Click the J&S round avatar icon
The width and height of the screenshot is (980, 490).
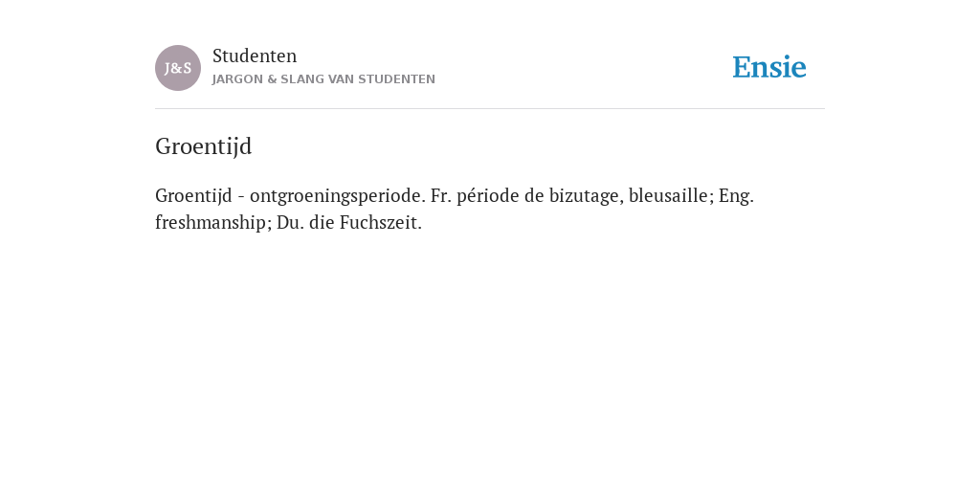pyautogui.click(x=178, y=68)
